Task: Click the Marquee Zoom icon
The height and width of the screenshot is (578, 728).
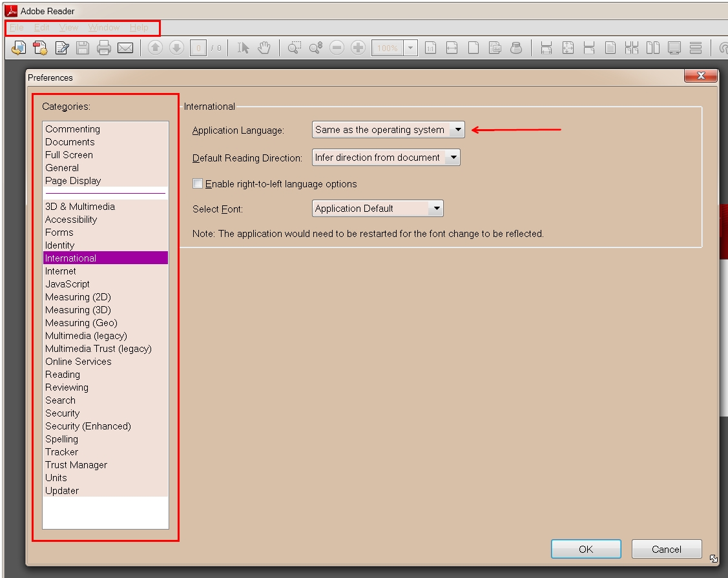Action: click(x=294, y=48)
